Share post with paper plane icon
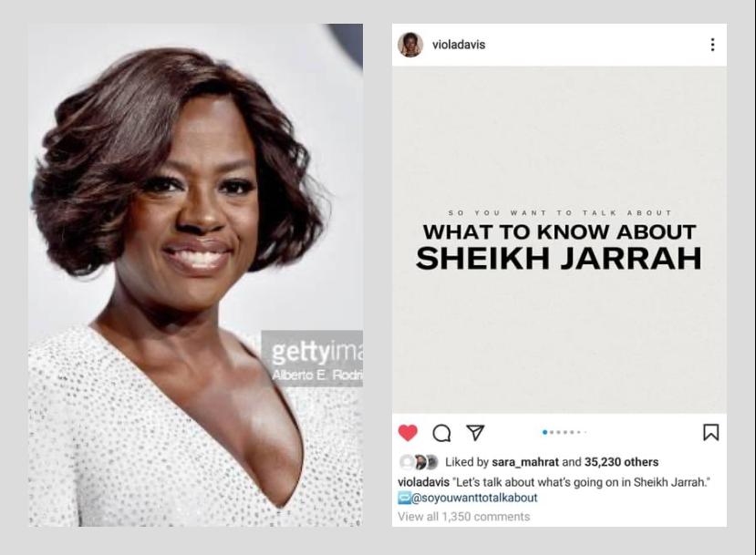Viewport: 756px width, 555px height. click(x=475, y=432)
